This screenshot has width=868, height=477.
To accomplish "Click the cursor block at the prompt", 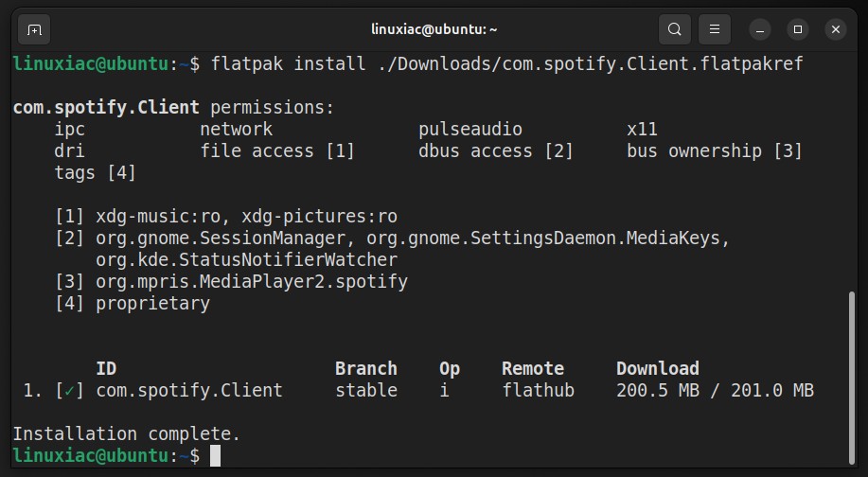I will [x=215, y=456].
